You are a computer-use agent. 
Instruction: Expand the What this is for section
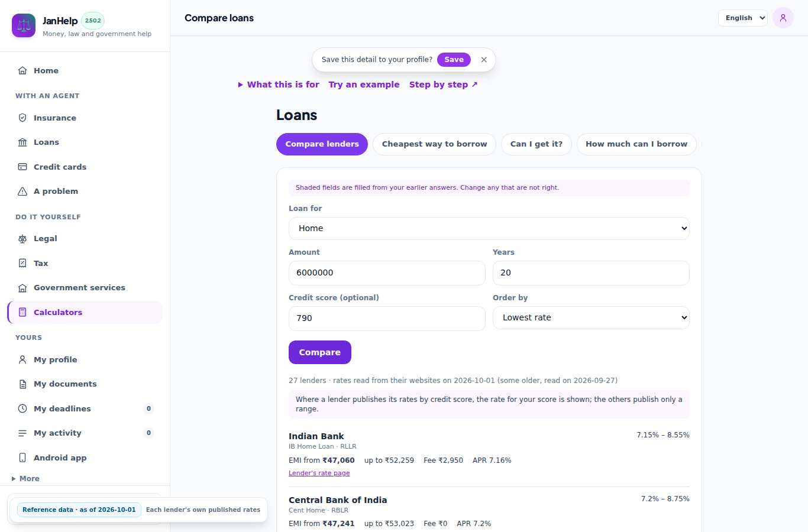pyautogui.click(x=279, y=85)
